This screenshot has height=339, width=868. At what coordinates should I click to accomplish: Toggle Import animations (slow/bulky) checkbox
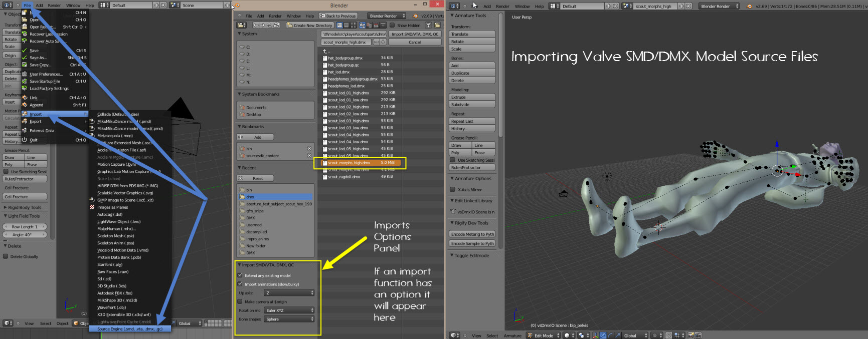240,284
